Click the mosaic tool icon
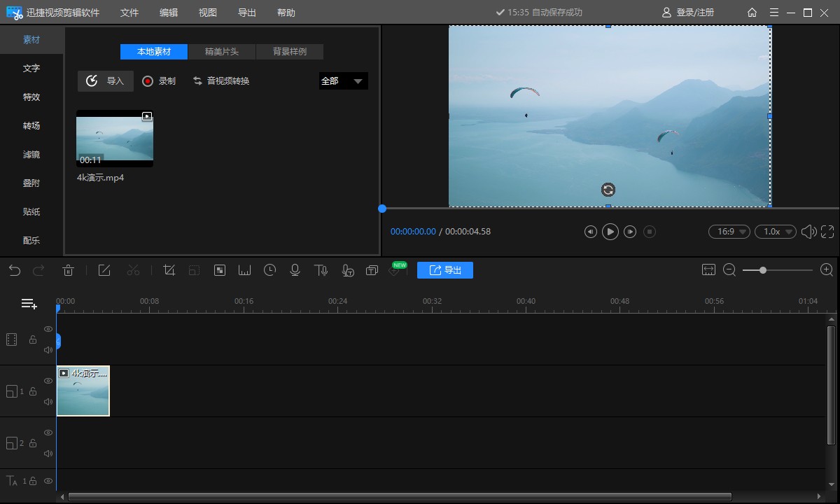This screenshot has width=840, height=504. coord(220,270)
